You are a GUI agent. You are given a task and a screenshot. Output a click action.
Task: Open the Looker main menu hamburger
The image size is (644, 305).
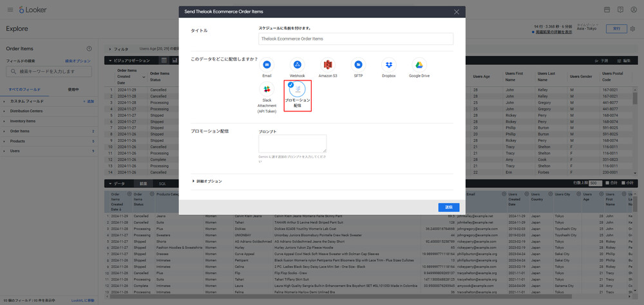[x=9, y=10]
